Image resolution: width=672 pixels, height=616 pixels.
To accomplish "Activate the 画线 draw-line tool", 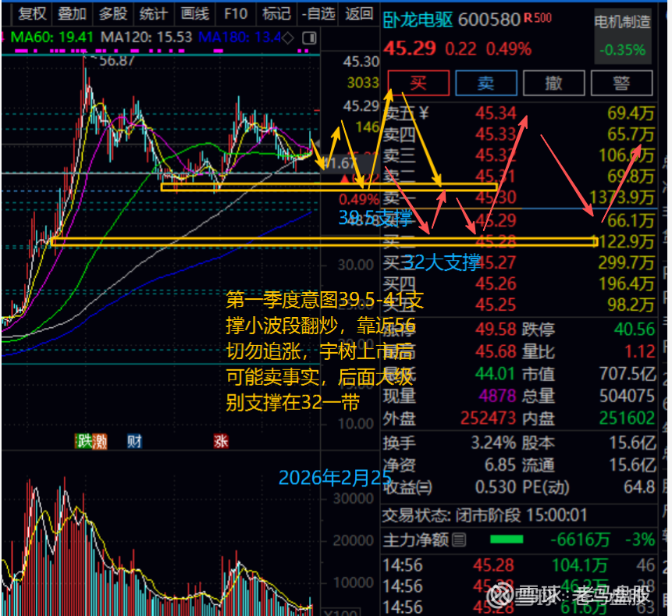I will [194, 14].
